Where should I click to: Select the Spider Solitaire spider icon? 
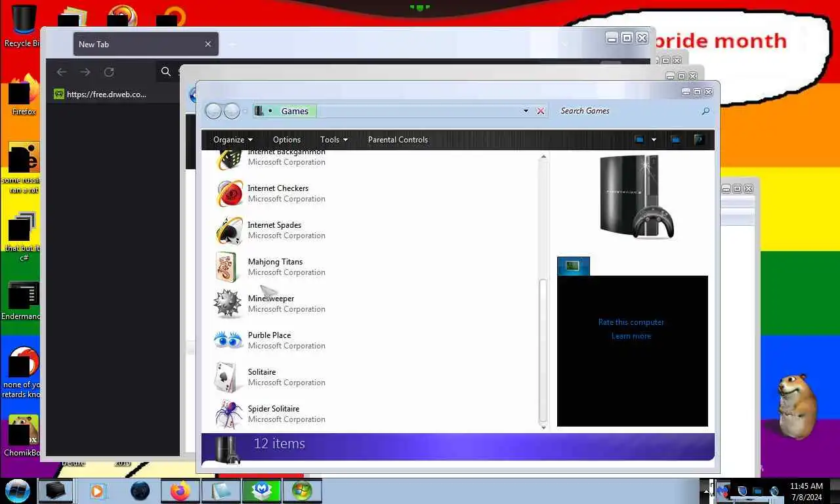pyautogui.click(x=229, y=414)
